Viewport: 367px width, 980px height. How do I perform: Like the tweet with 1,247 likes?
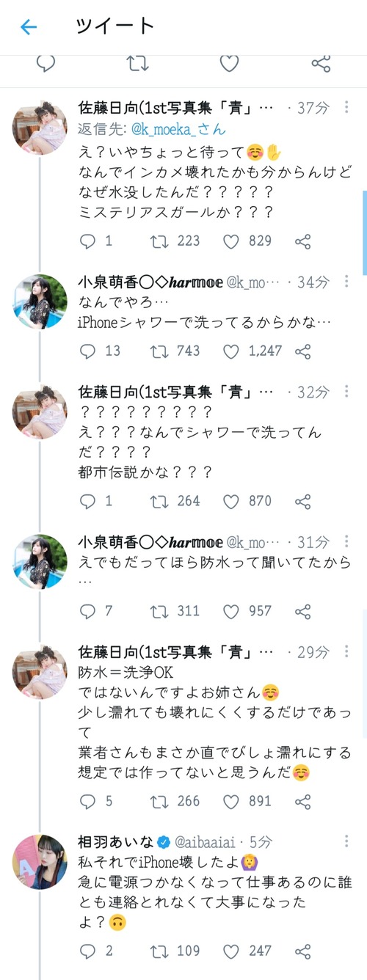[231, 351]
